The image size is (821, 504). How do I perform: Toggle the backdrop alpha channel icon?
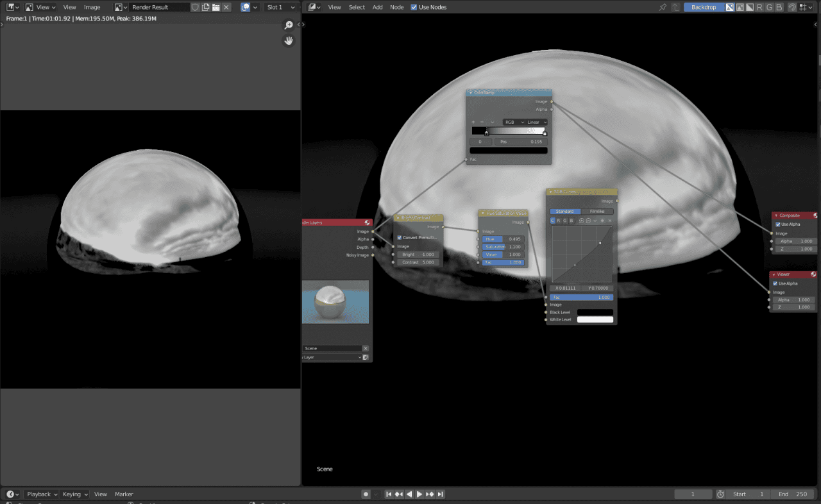click(x=749, y=7)
